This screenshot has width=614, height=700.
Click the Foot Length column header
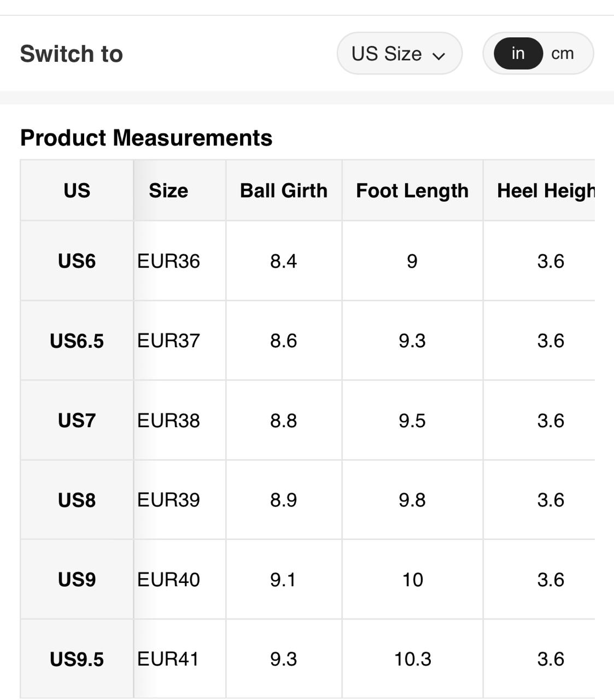point(412,191)
